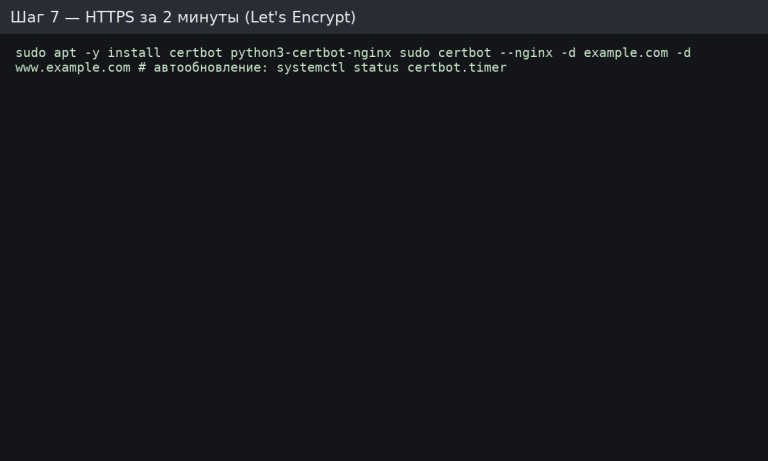Click the python3-certbot-nginx package name
Screen dimensions: 768x461
pyautogui.click(x=310, y=52)
